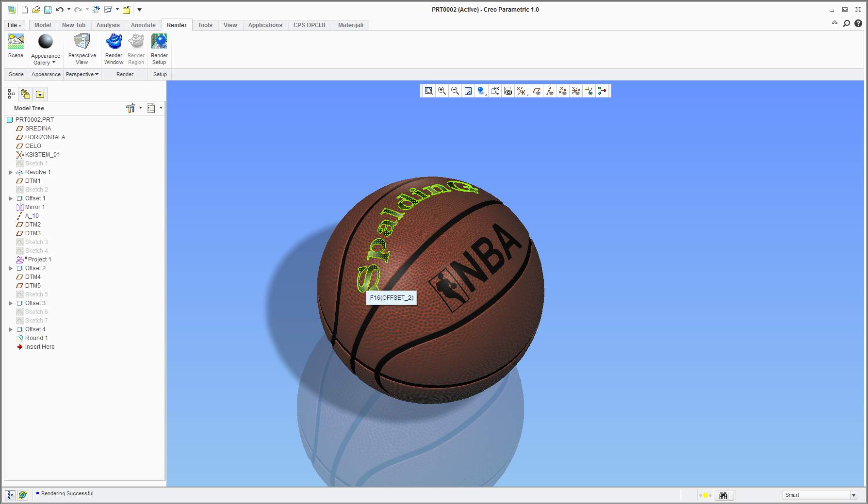The height and width of the screenshot is (504, 868).
Task: Toggle datum axis display
Action: (x=550, y=91)
